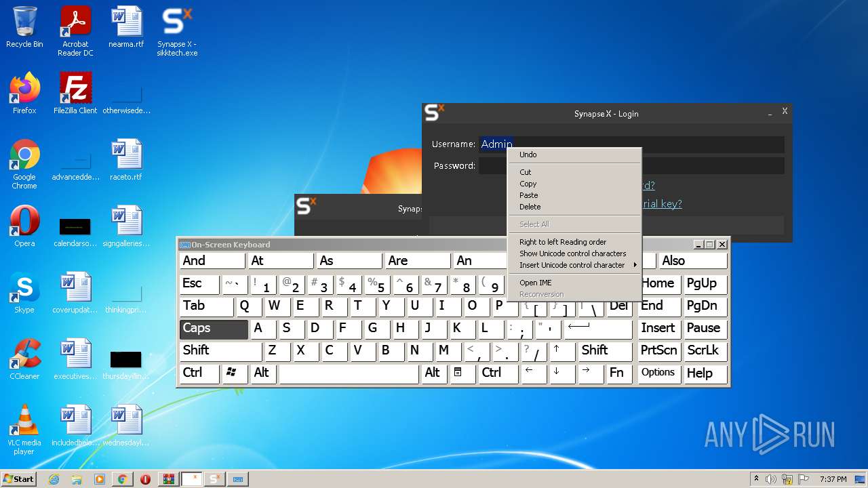This screenshot has height=488, width=868.
Task: Open FileZilla Client shortcut
Action: point(75,94)
